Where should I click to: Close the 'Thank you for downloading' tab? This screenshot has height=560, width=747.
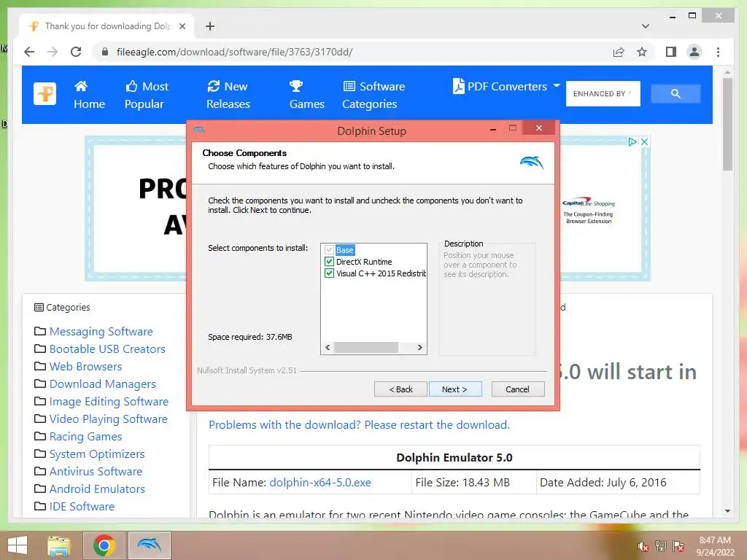182,26
